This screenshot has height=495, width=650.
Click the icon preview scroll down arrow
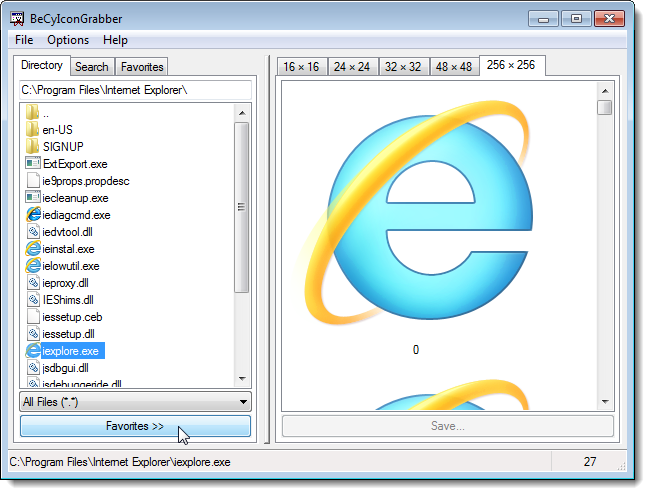pyautogui.click(x=605, y=401)
